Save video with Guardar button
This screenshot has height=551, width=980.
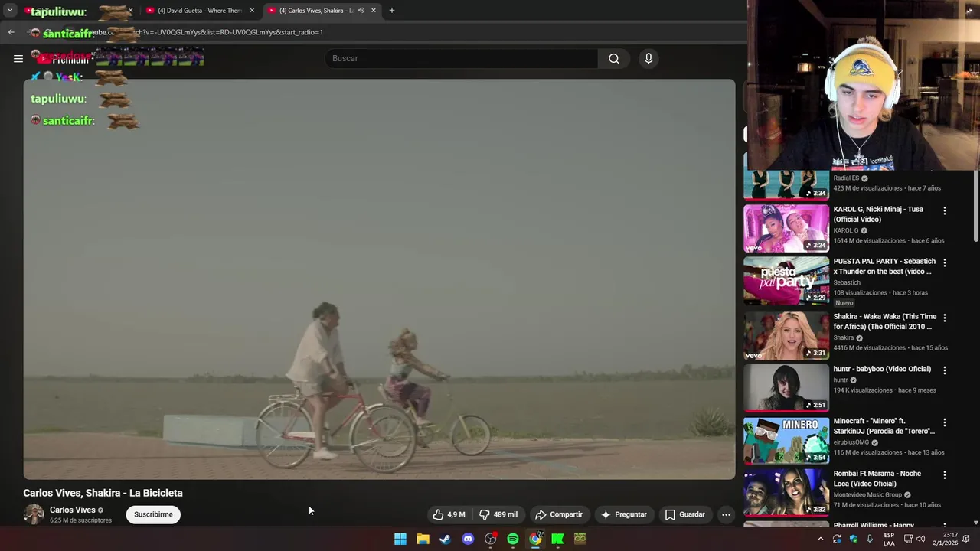[685, 514]
